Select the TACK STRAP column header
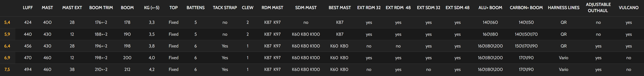The height and width of the screenshot is (76, 644). point(225,8)
